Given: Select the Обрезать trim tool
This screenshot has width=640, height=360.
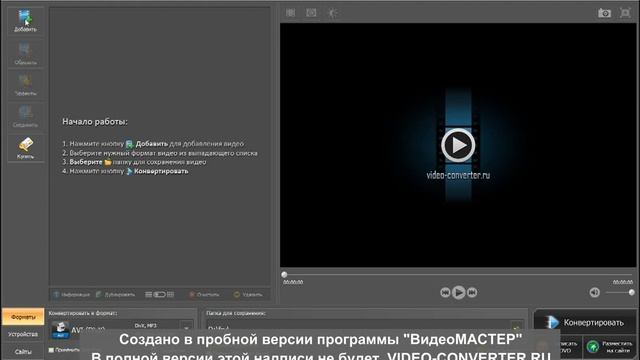Looking at the screenshot, I should (25, 53).
